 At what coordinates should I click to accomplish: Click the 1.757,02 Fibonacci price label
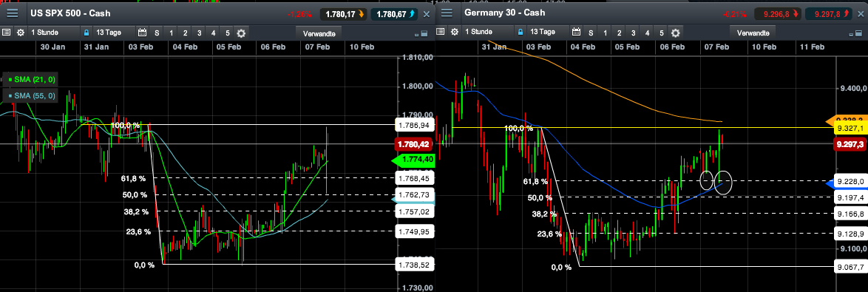coord(416,211)
